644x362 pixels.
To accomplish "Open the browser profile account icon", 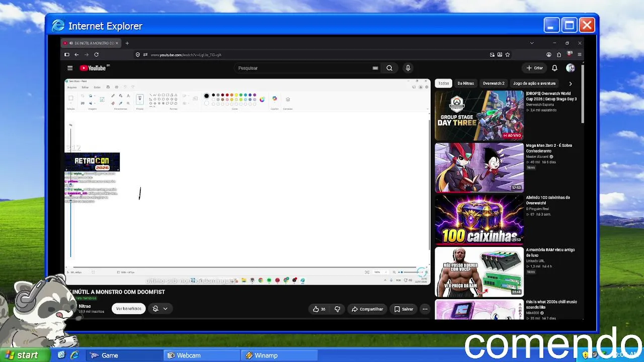I will (549, 55).
